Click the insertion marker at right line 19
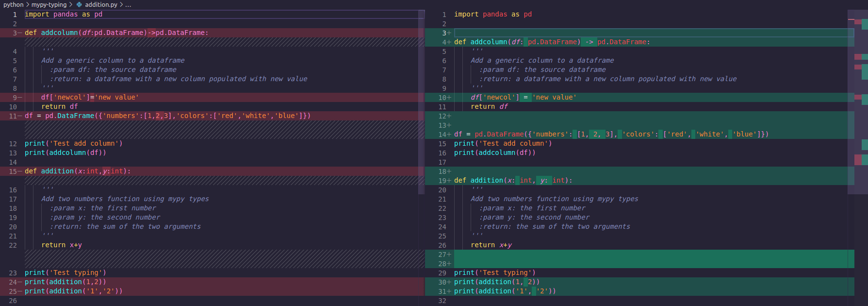Viewport: 868px width, 306px height. pyautogui.click(x=449, y=181)
